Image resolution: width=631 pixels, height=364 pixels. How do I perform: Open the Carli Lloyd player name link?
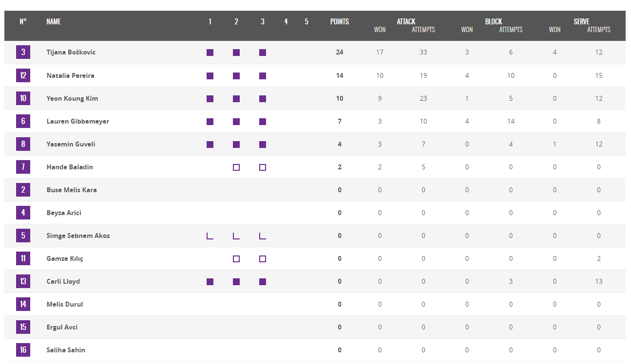coord(63,281)
